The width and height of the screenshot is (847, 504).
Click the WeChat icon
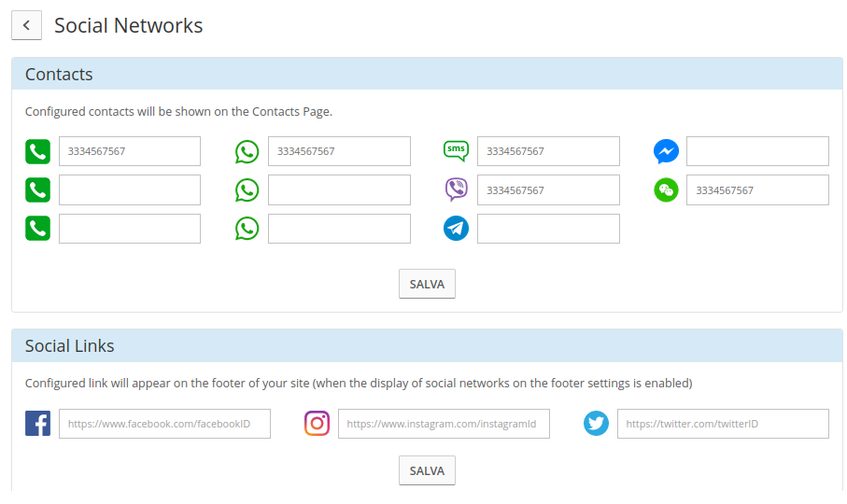tap(666, 190)
